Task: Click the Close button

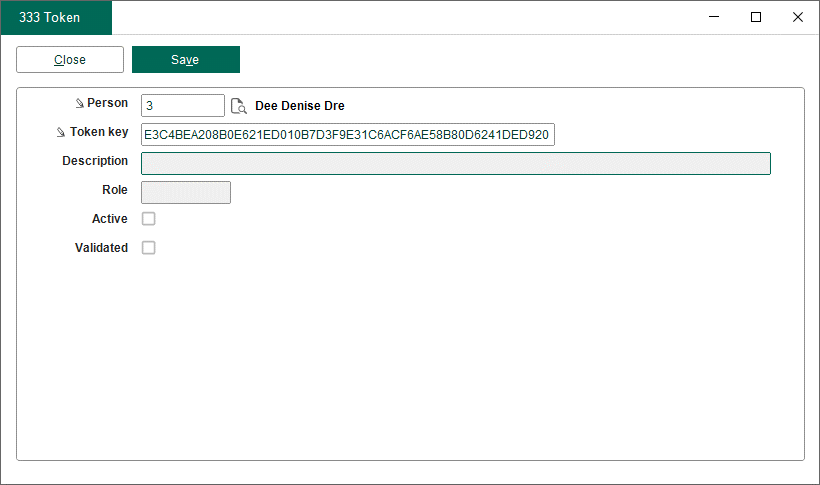Action: (x=70, y=60)
